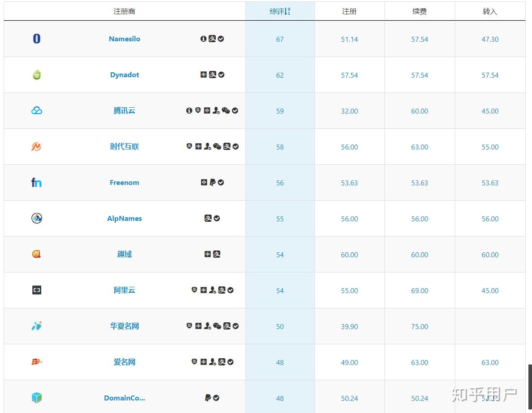Click Namesilo's 综评 score 67
Screen dimensions: 532x413
point(280,39)
